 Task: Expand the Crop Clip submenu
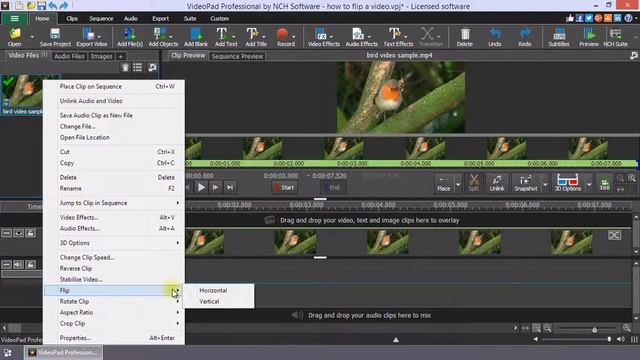pos(177,323)
